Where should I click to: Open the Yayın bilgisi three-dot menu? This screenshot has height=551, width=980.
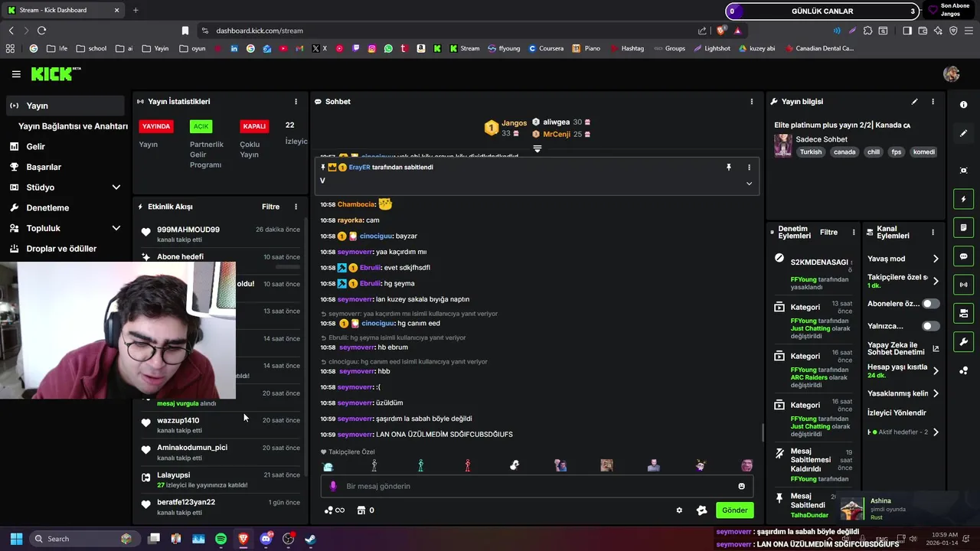(x=933, y=101)
